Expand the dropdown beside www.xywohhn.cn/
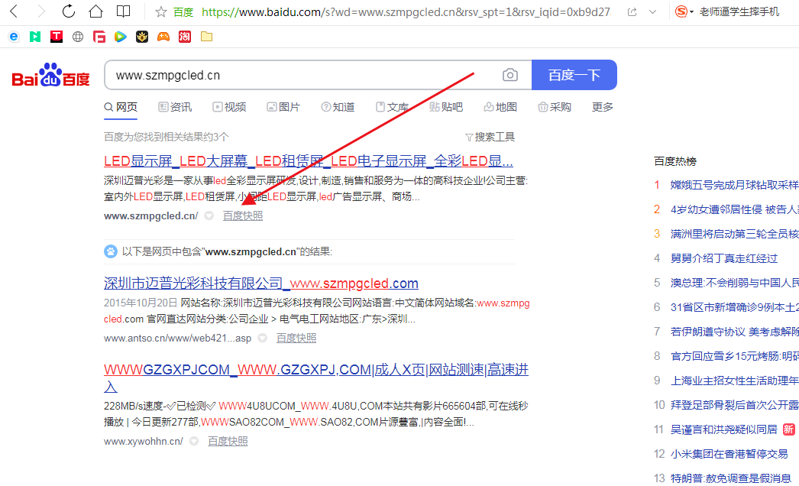Viewport: 799px width, 486px height. click(x=194, y=441)
